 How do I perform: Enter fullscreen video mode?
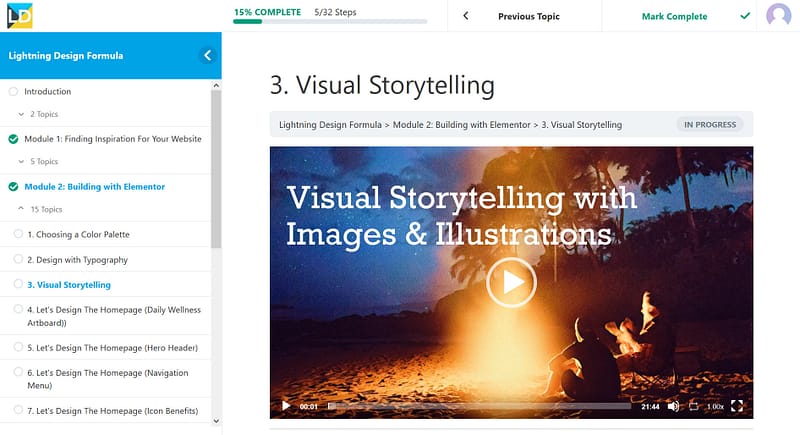737,406
